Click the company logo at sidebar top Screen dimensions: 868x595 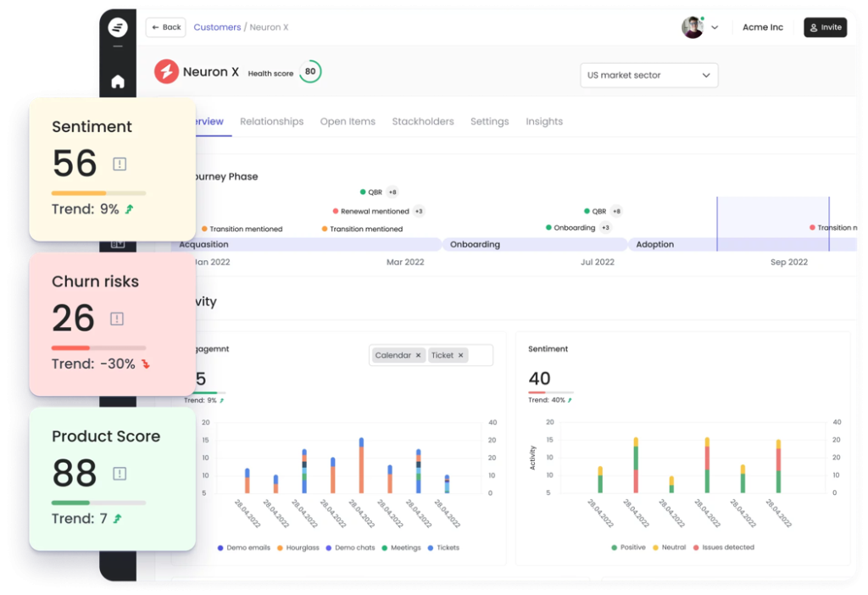tap(117, 27)
